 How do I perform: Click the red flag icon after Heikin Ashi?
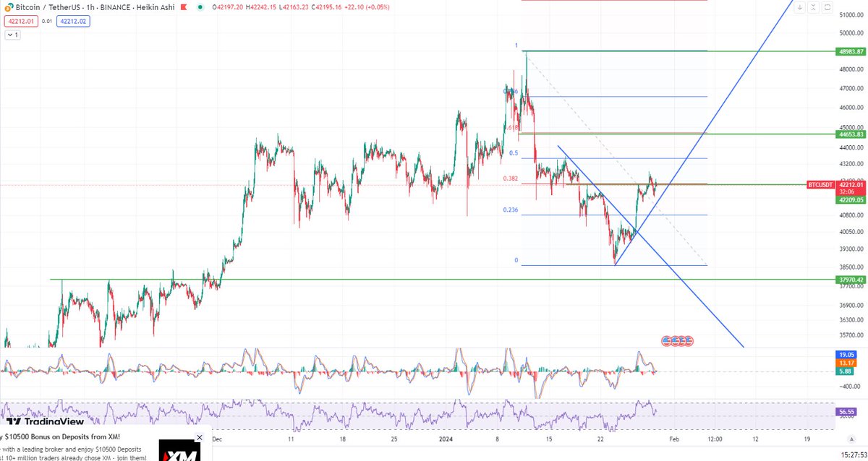point(183,7)
